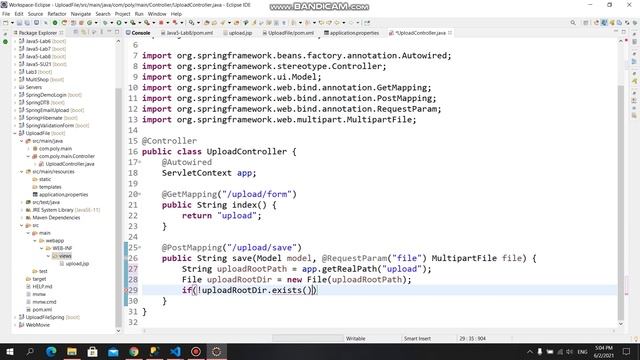The image size is (640, 360).
Task: Open the Navigate menu
Action: coord(81,14)
